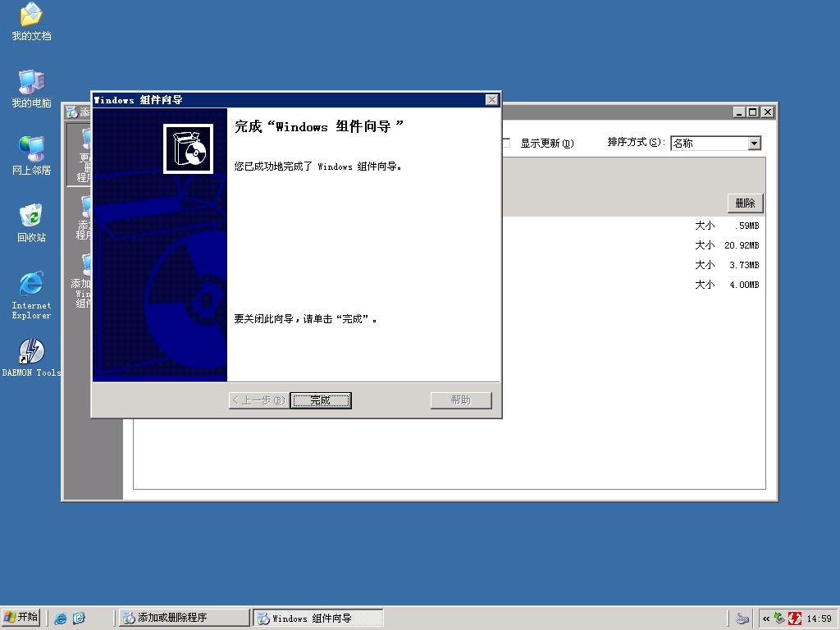Viewport: 840px width, 630px height.
Task: Expand hidden tray icons chevron
Action: point(766,619)
